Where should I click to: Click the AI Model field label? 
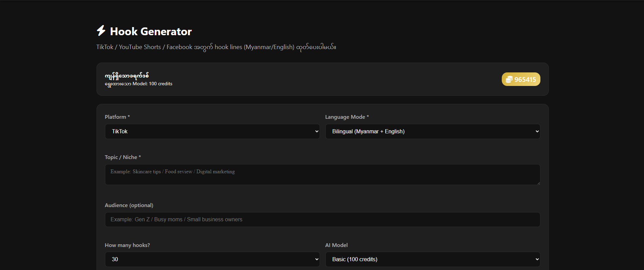[336, 245]
